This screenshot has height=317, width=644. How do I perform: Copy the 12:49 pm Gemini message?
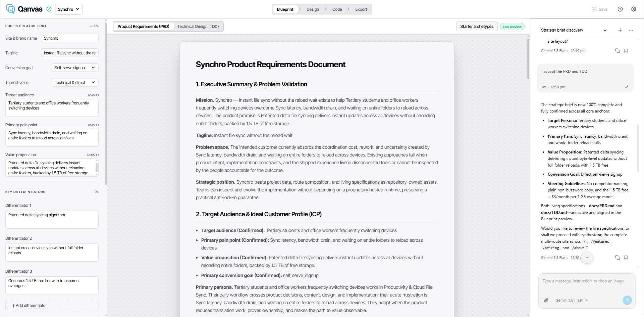click(618, 51)
